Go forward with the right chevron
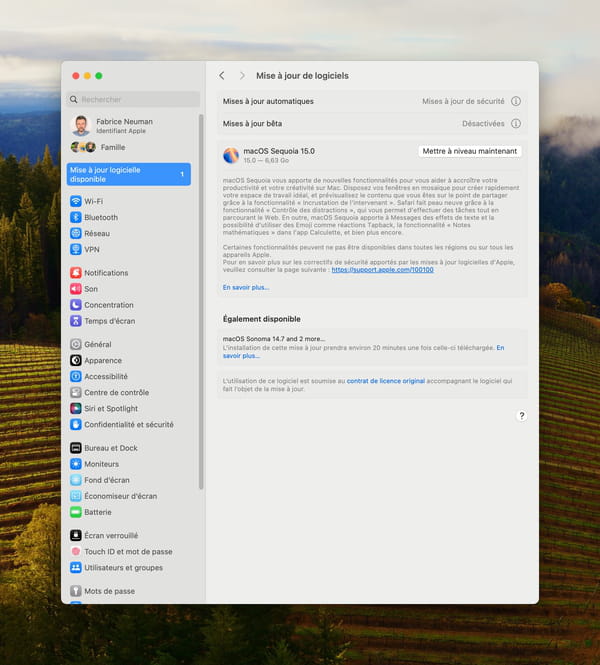The height and width of the screenshot is (665, 600). pos(242,75)
